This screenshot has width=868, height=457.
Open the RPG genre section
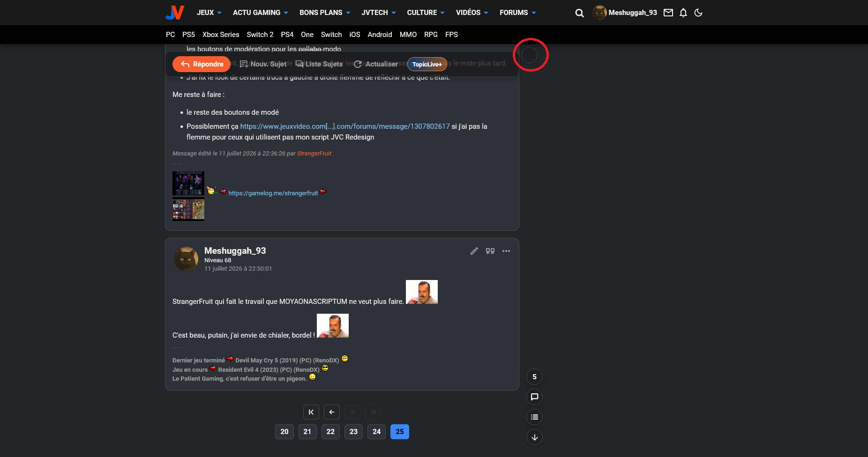[431, 35]
